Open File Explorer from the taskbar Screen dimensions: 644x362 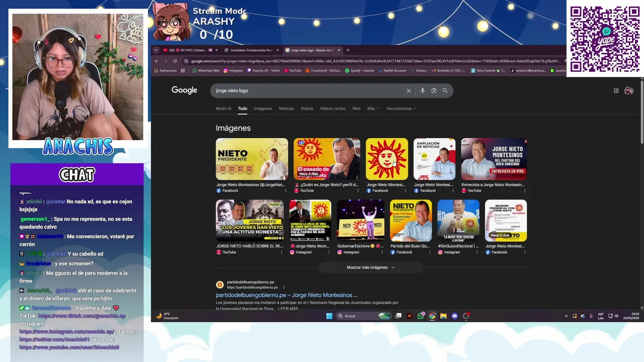coord(443,316)
